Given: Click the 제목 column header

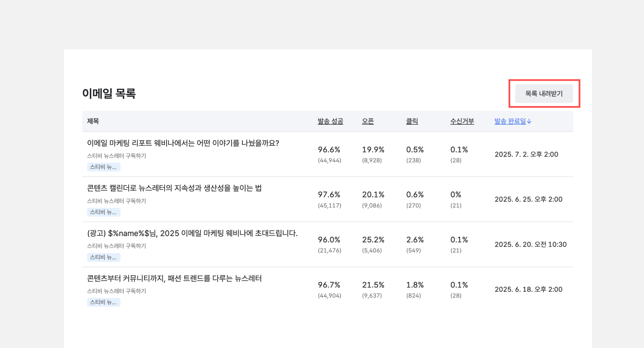Looking at the screenshot, I should coord(93,122).
